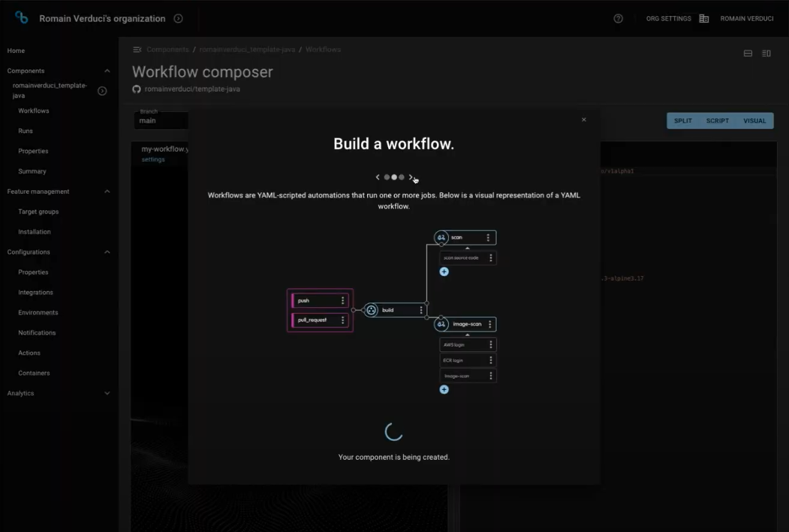Select romainverduci_template-java component in sidebar
This screenshot has height=532, width=789.
coord(50,90)
